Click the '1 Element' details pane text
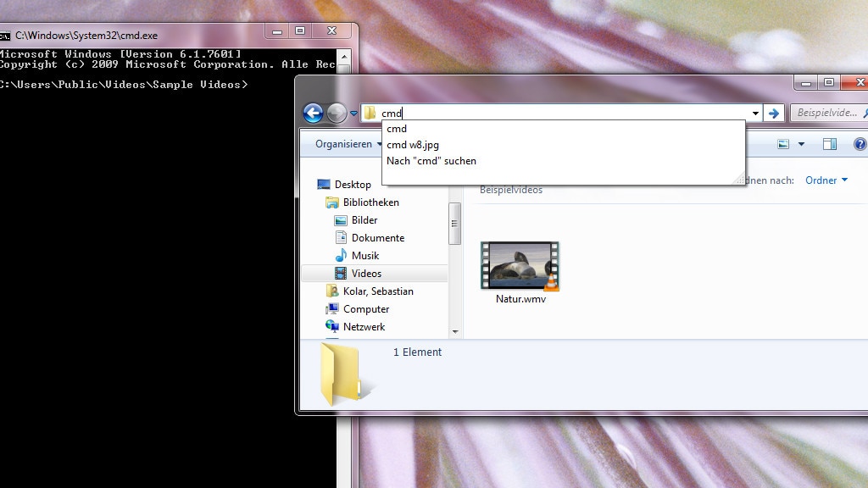This screenshot has height=488, width=868. (x=417, y=352)
